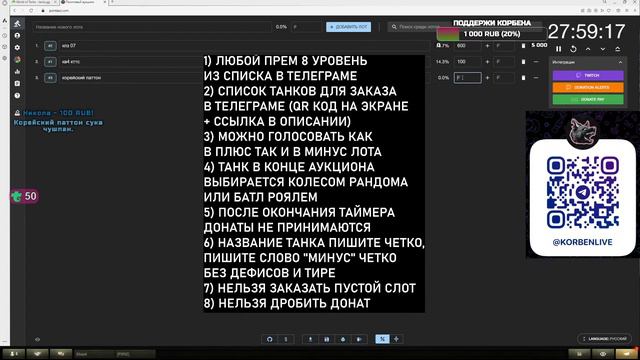Focus the корейский паттон amount field
The height and width of the screenshot is (360, 640).
pyautogui.click(x=467, y=78)
